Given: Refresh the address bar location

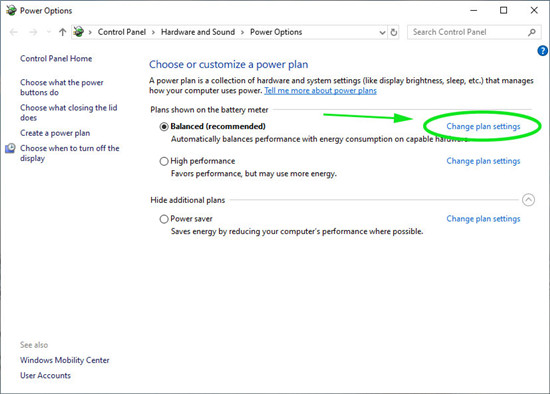Looking at the screenshot, I should pyautogui.click(x=394, y=32).
